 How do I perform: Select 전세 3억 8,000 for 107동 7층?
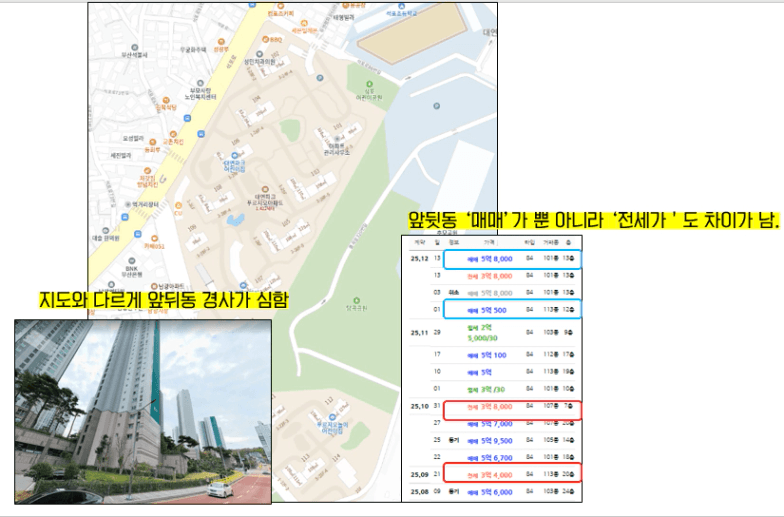pyautogui.click(x=512, y=410)
